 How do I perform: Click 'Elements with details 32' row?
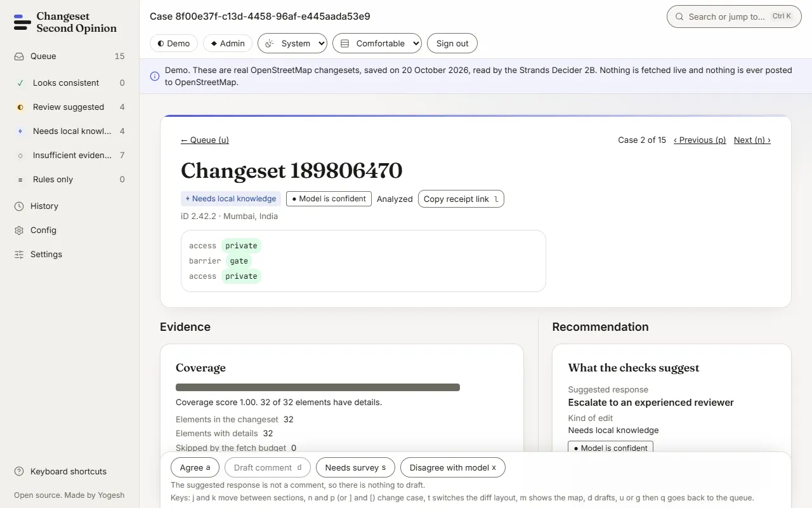pos(224,433)
